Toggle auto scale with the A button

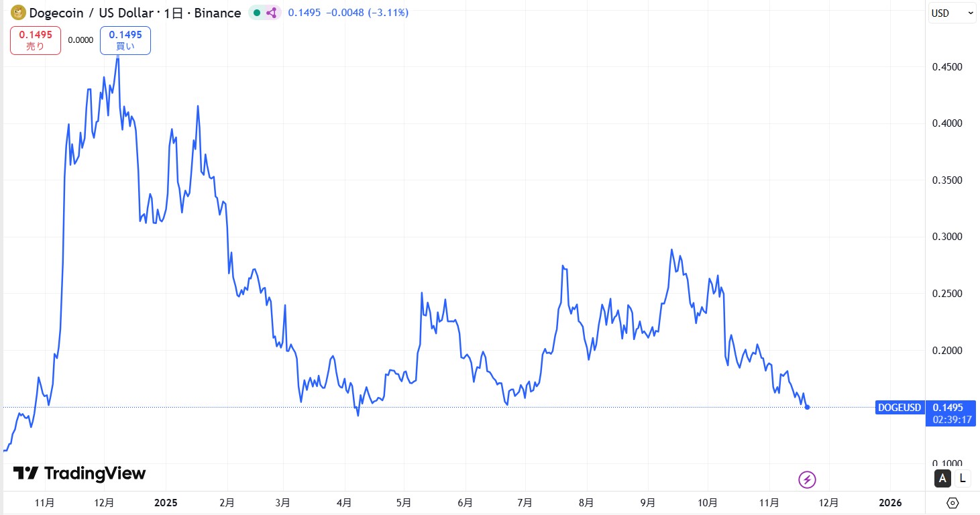[x=942, y=478]
